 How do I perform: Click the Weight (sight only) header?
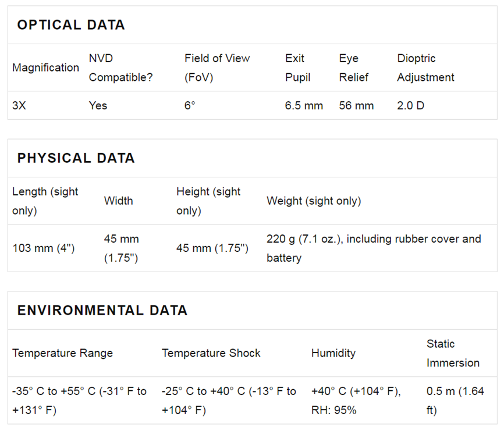pyautogui.click(x=314, y=201)
